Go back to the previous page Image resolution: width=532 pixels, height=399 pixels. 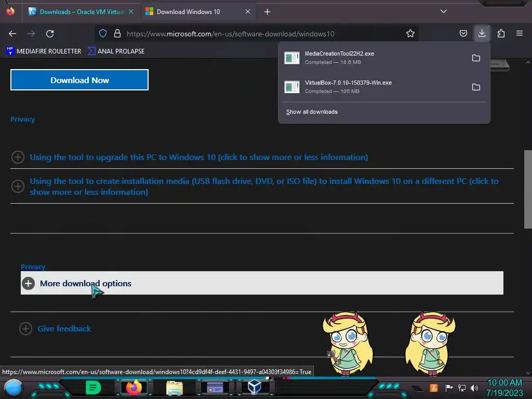coord(12,34)
